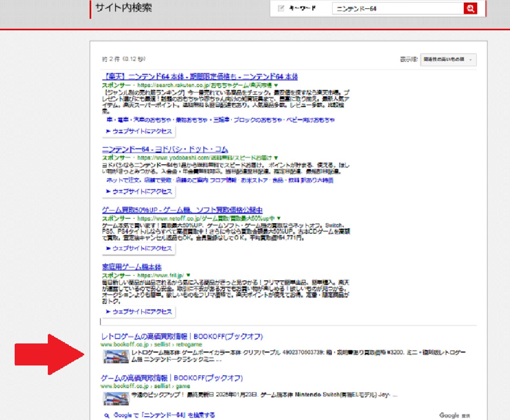Click the Googleで「ニンテンドー64」を検索する link

pos(164,415)
